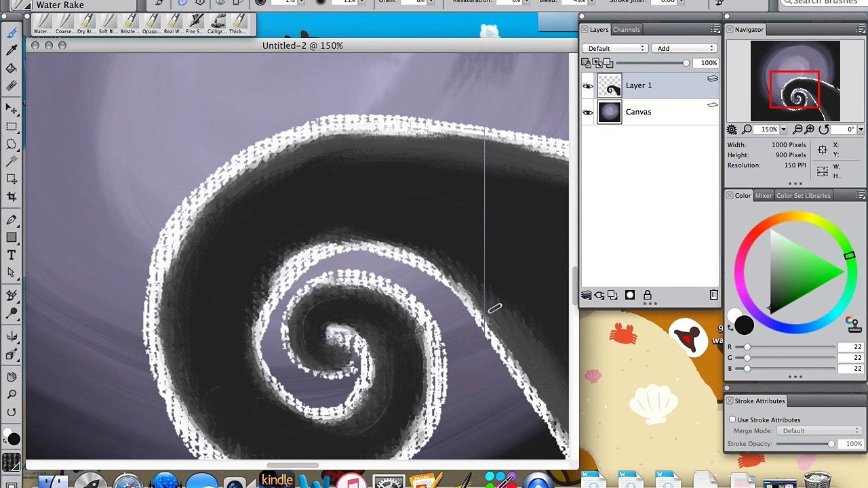Hide Layer 1 using its eye icon
The image size is (868, 488).
pos(588,86)
